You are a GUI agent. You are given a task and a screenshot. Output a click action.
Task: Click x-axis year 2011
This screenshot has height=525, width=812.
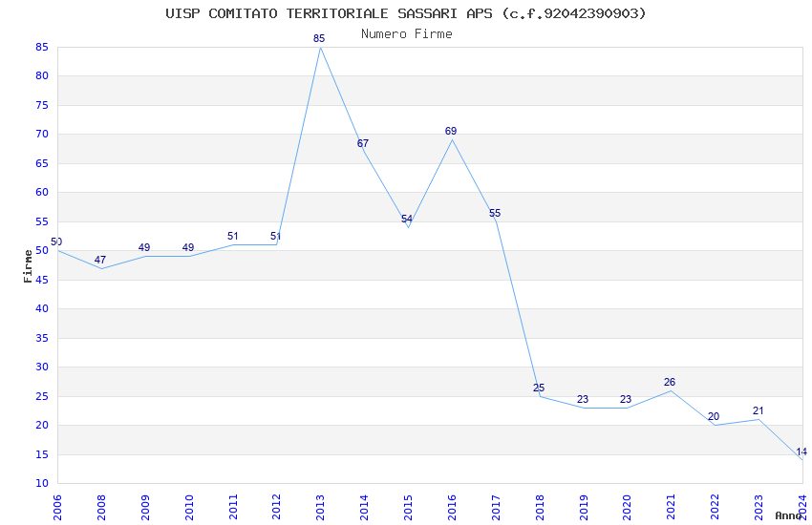click(x=232, y=507)
